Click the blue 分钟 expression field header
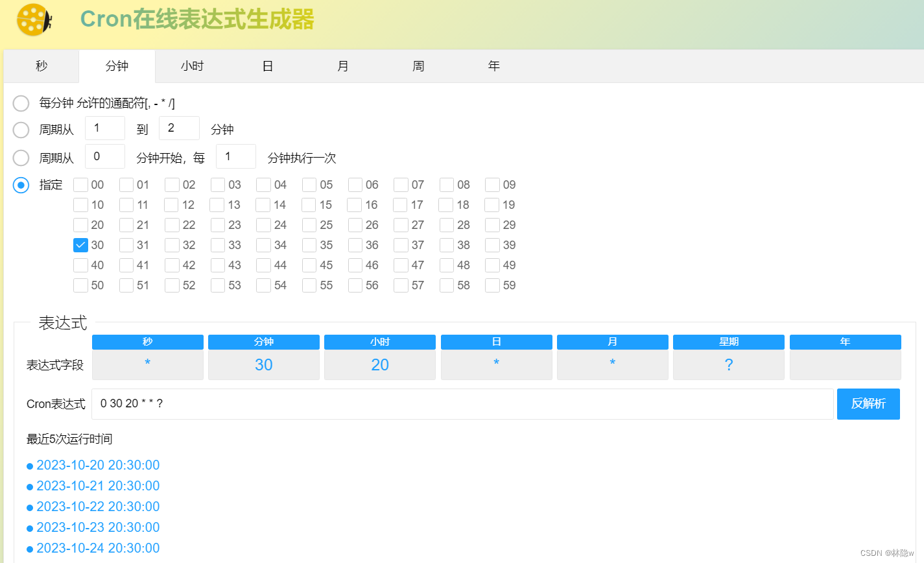This screenshot has height=563, width=924. pos(263,341)
